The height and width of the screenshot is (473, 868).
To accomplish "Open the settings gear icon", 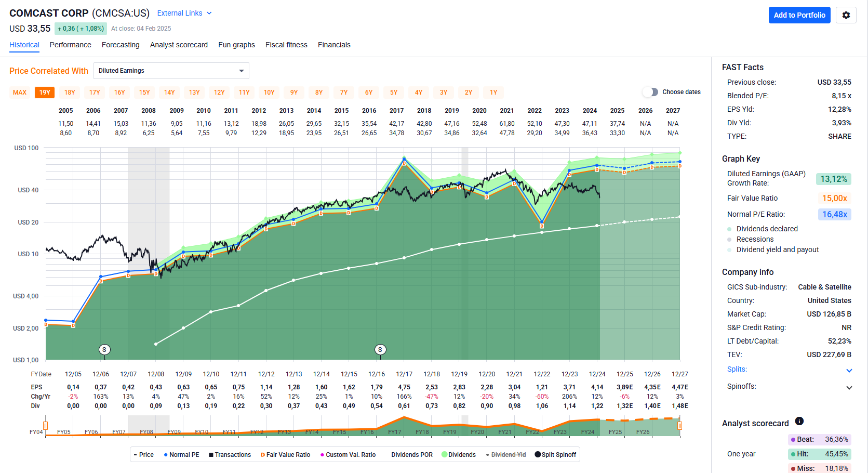I will click(x=846, y=15).
